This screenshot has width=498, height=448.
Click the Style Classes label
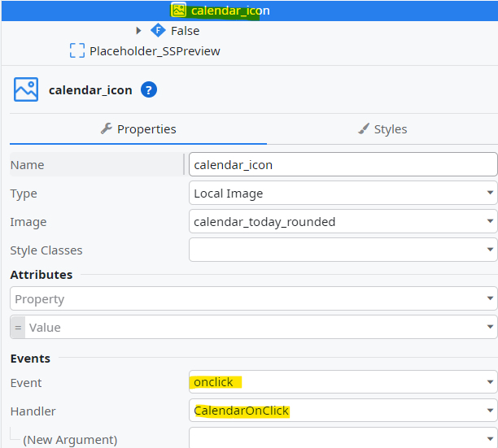pyautogui.click(x=46, y=250)
